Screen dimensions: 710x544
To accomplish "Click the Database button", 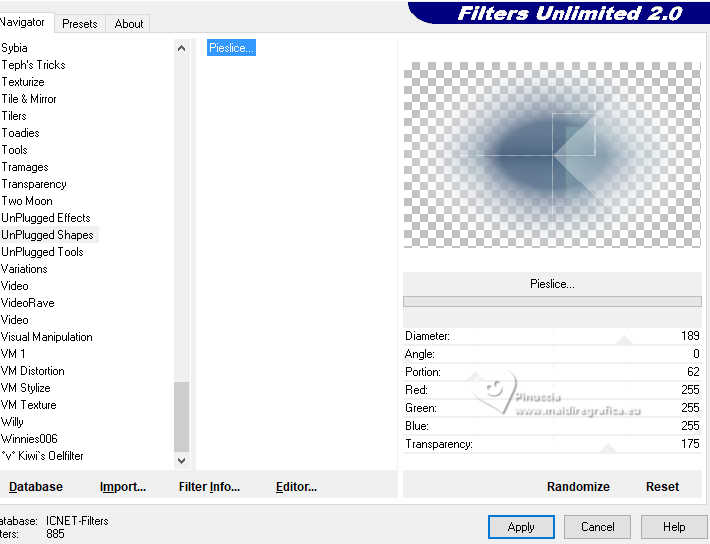I will pyautogui.click(x=36, y=486).
